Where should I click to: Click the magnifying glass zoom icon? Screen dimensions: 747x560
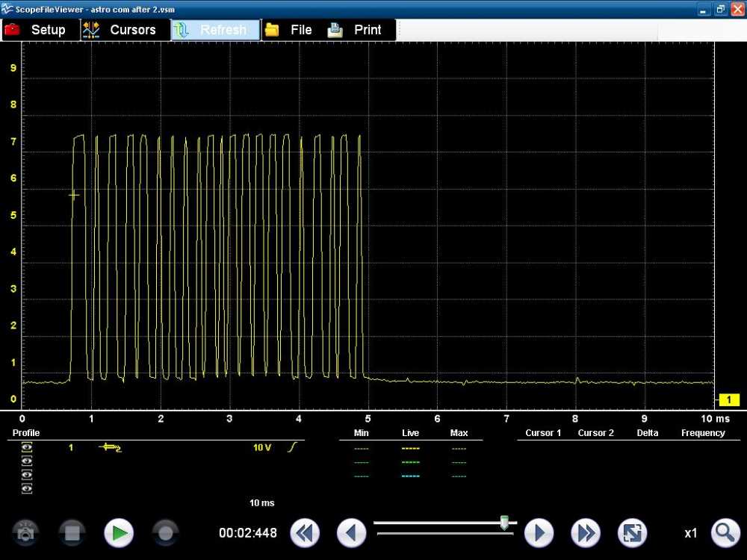pyautogui.click(x=725, y=533)
